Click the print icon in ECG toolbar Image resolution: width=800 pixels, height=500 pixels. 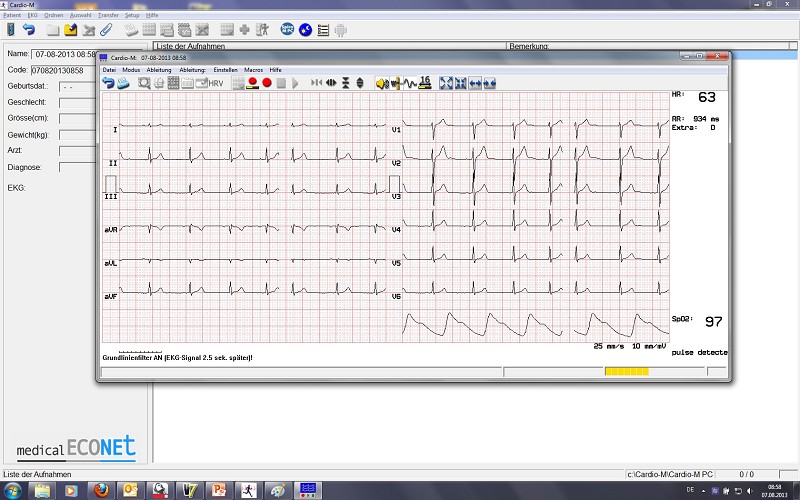(x=159, y=83)
